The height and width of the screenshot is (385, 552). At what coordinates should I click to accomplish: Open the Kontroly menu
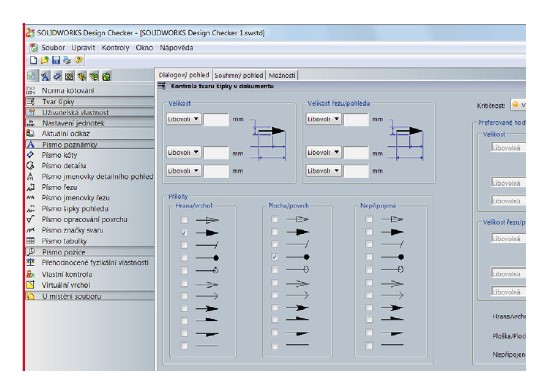point(115,48)
